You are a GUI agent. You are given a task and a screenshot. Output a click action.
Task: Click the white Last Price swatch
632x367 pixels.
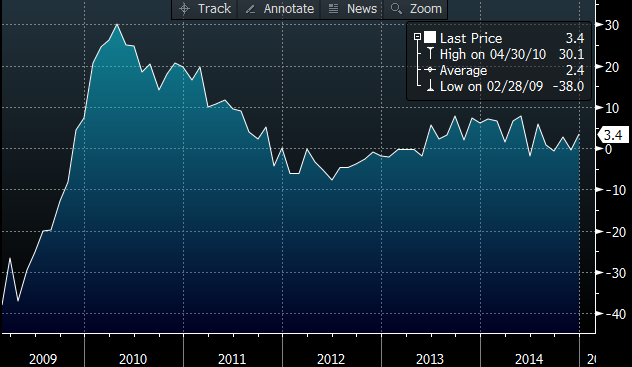(430, 37)
